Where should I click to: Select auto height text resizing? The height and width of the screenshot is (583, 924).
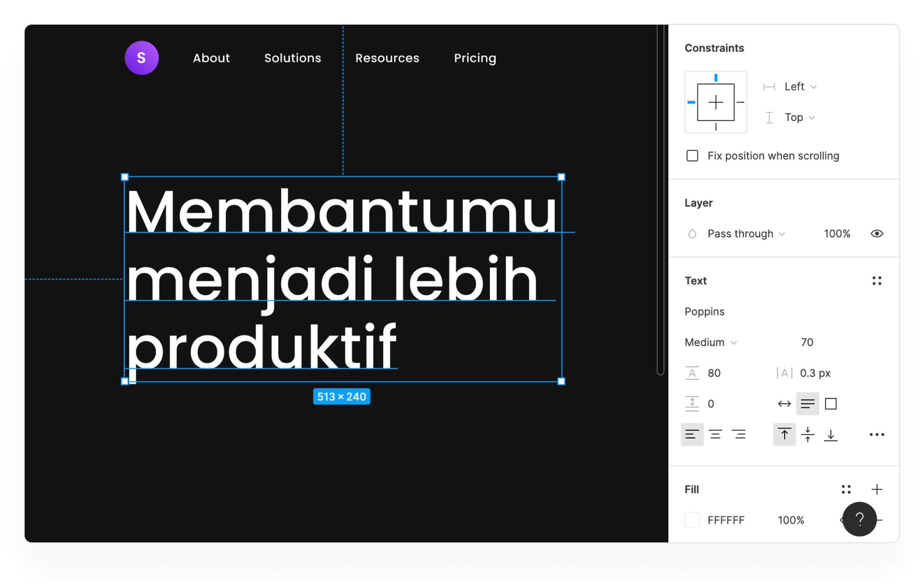pos(807,404)
